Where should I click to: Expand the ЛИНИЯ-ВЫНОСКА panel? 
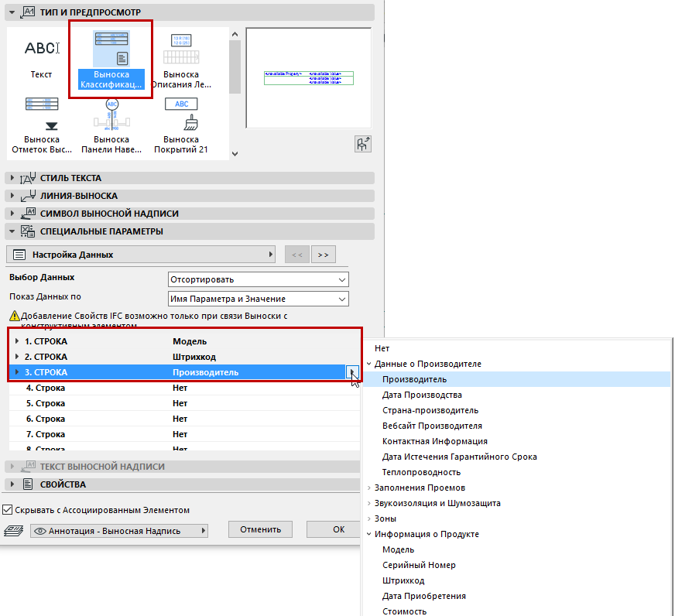pyautogui.click(x=12, y=195)
